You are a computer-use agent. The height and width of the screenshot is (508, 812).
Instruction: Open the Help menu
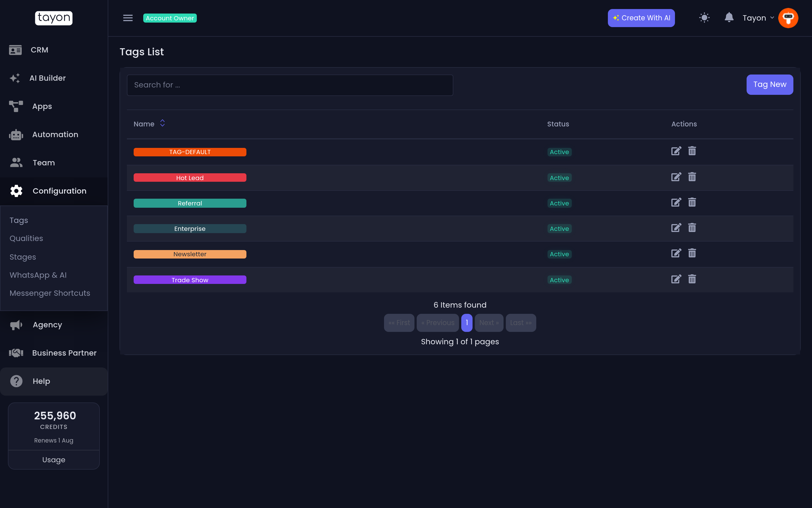pyautogui.click(x=54, y=381)
